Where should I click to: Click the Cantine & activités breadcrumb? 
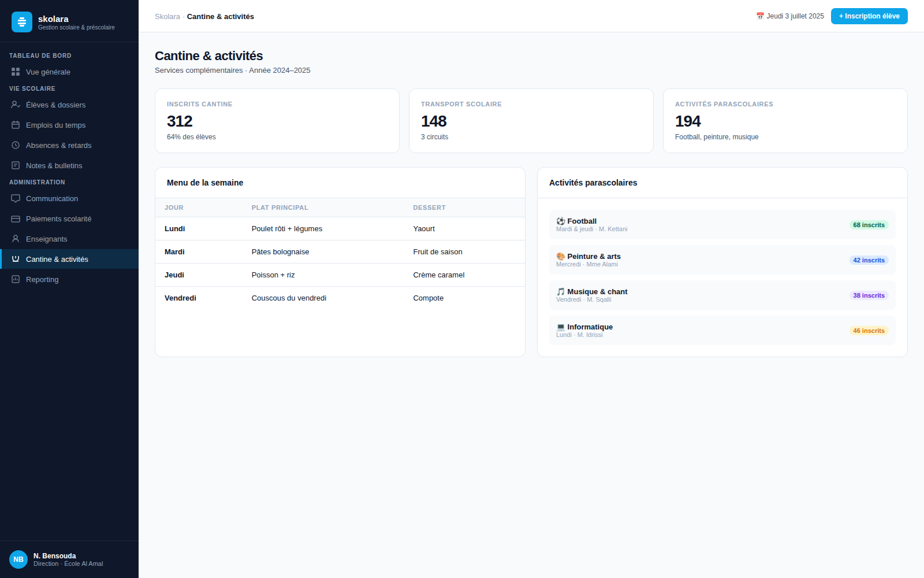(x=221, y=17)
